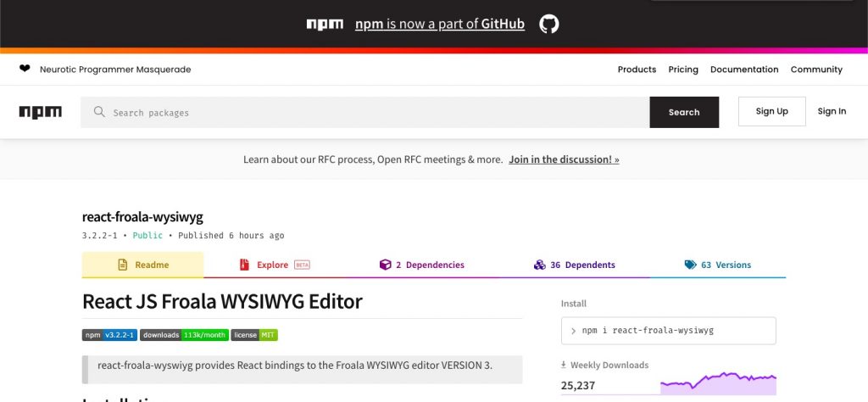Click the black heart icon

tap(25, 69)
